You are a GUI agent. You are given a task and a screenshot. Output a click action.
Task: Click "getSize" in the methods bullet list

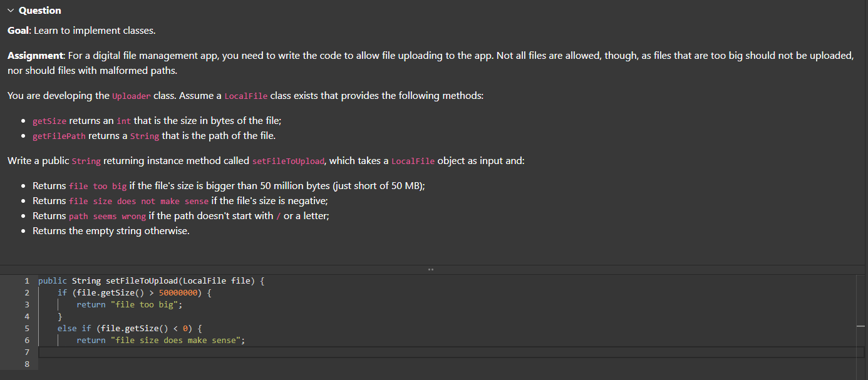[x=49, y=121]
